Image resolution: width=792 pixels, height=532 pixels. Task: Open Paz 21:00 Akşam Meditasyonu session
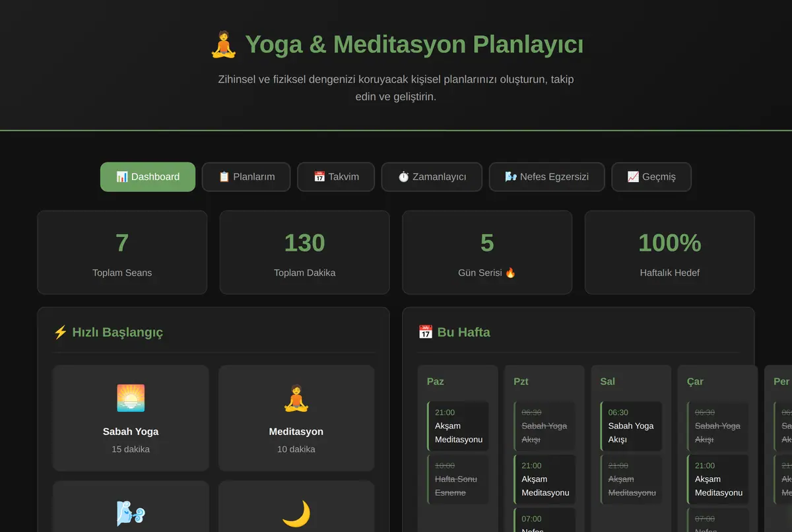pyautogui.click(x=458, y=426)
